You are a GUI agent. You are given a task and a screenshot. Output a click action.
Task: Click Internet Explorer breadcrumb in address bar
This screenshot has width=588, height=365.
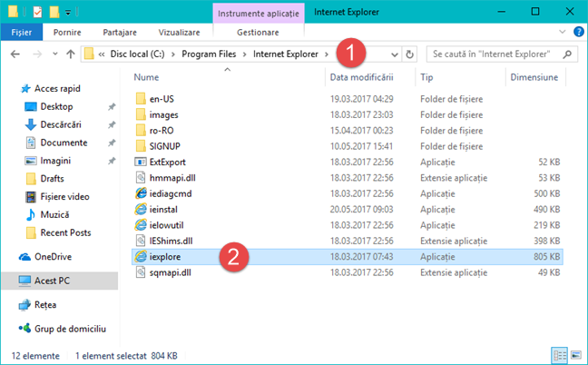[286, 54]
